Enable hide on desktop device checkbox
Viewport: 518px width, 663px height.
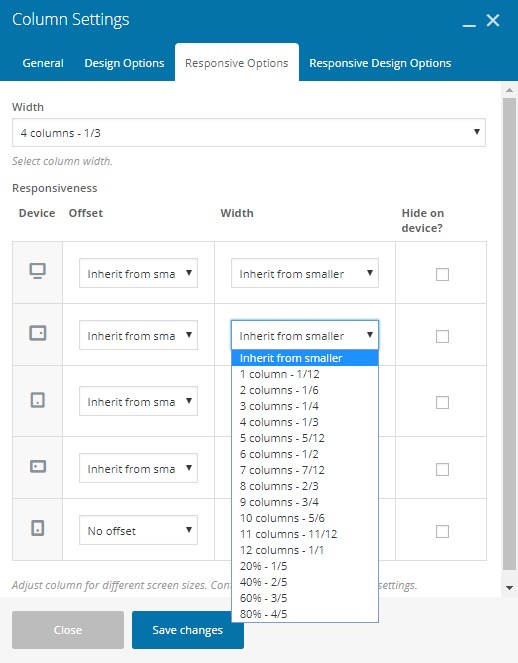point(442,274)
